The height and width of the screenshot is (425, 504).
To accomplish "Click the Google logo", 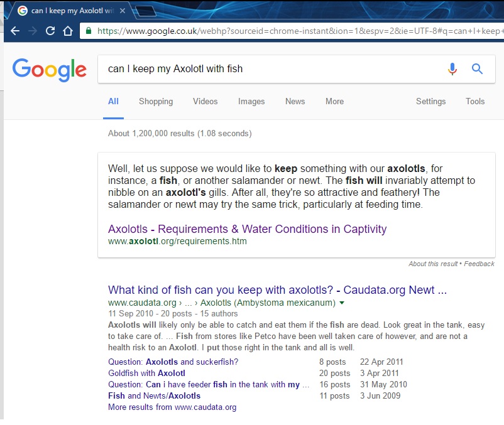I will pos(49,70).
